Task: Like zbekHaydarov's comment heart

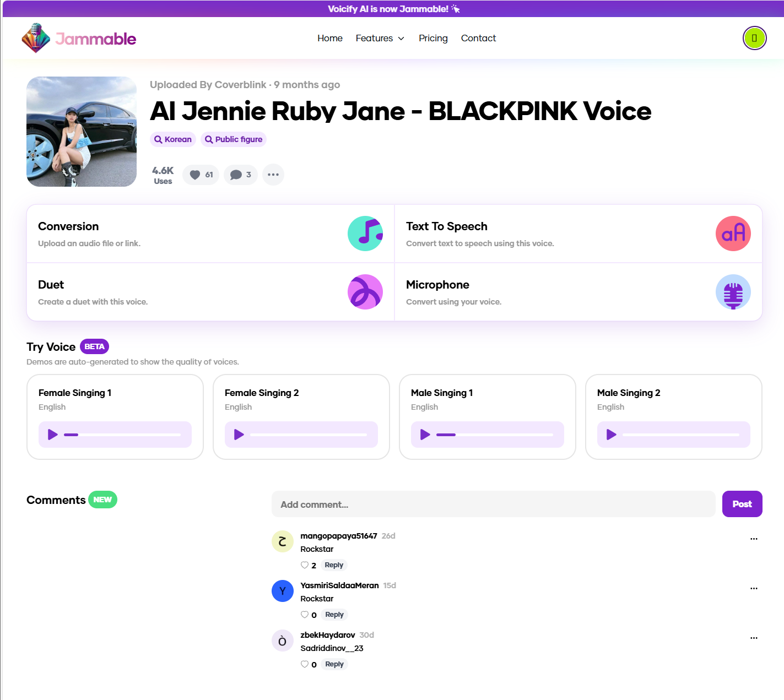Action: 305,664
